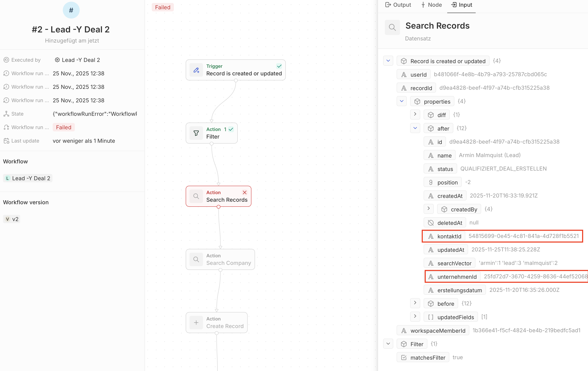Collapse the 'Record is created or updated' group

tap(388, 61)
